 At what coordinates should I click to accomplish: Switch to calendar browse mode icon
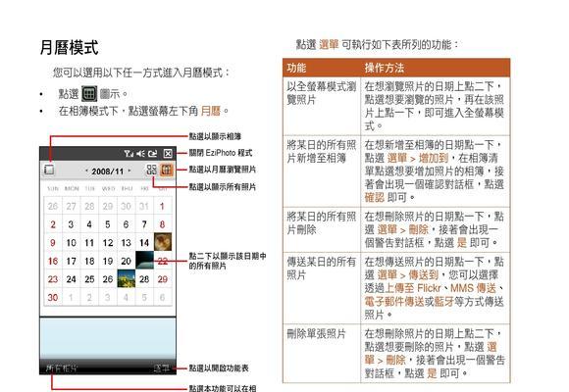click(167, 170)
